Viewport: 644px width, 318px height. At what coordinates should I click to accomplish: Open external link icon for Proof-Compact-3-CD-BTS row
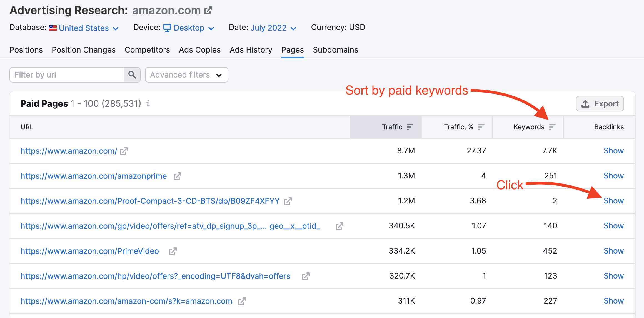(x=288, y=201)
